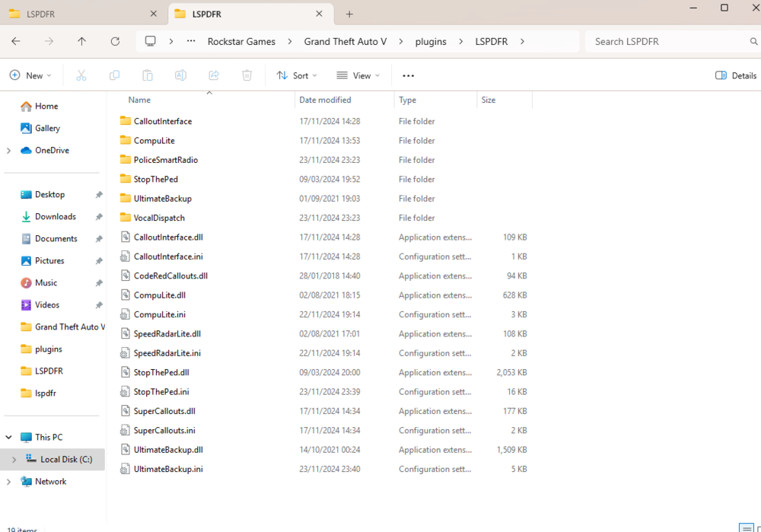Click the See more ellipsis icon
The image size is (761, 532).
point(408,75)
